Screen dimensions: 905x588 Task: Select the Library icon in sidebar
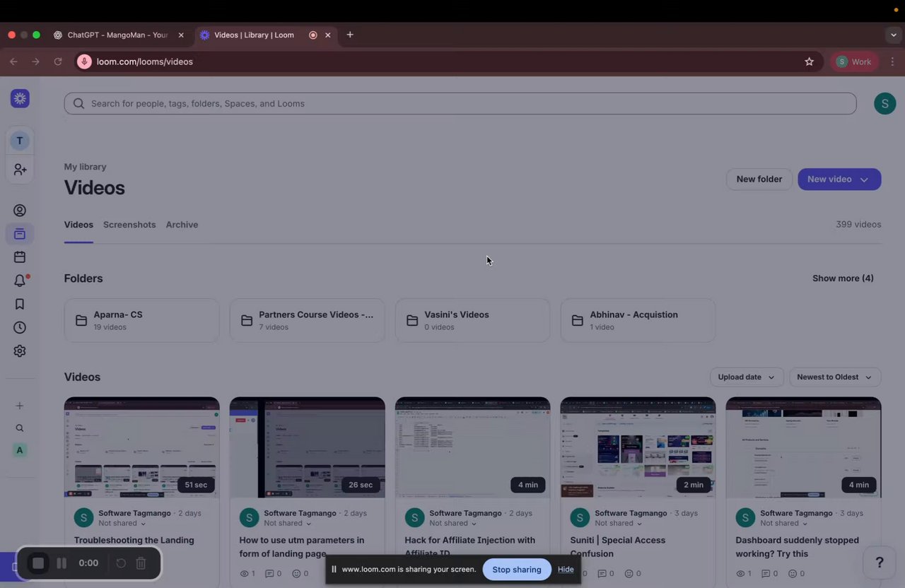coord(20,234)
